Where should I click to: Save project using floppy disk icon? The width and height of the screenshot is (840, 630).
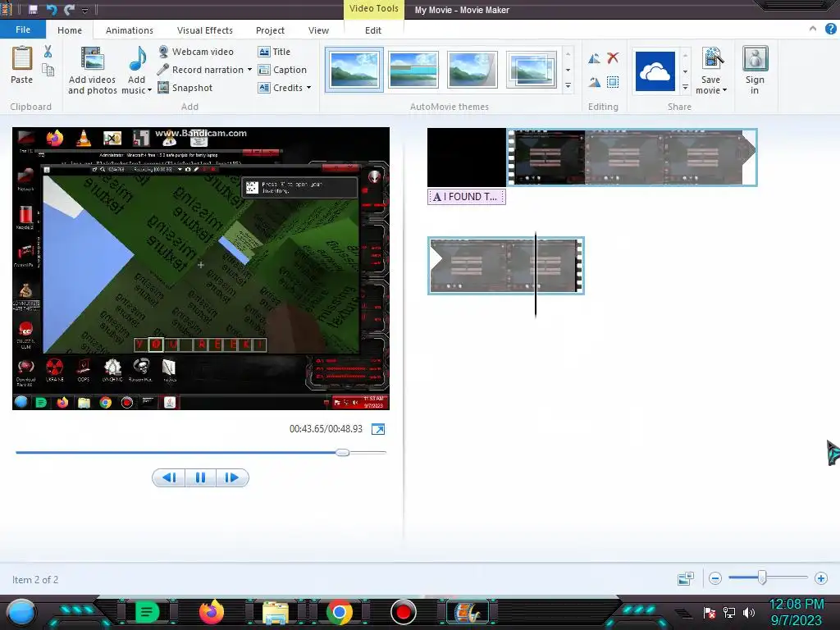33,10
